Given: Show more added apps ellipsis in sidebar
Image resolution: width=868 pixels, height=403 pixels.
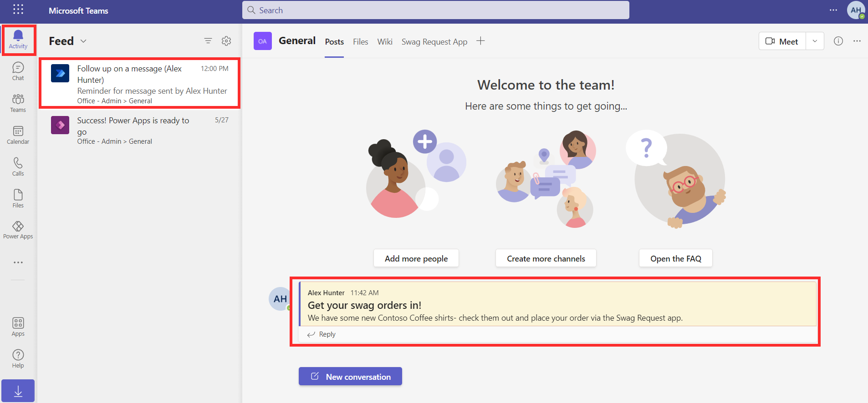Looking at the screenshot, I should (x=18, y=262).
